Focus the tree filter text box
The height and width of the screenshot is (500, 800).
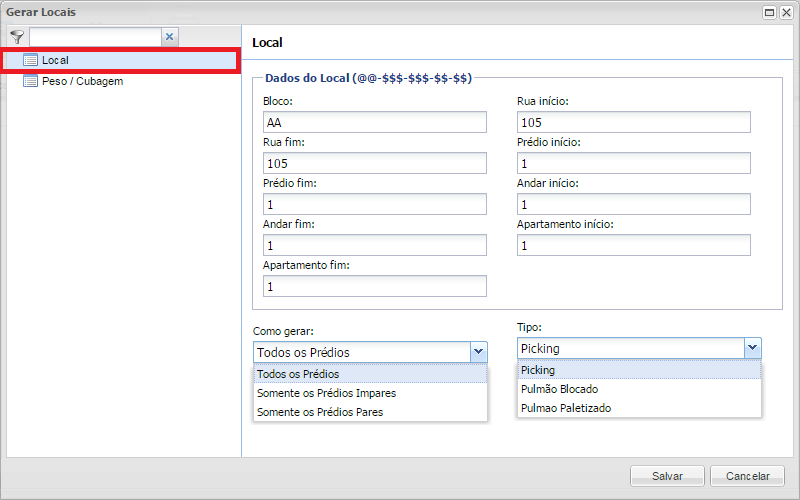[94, 36]
